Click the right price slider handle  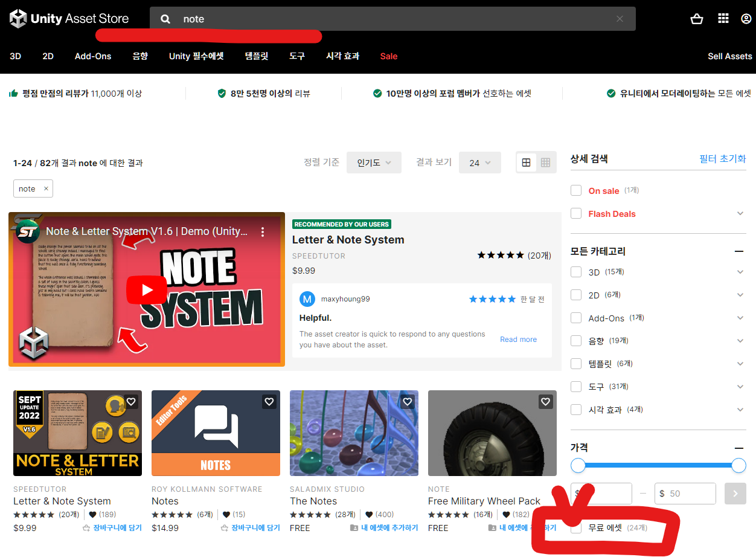coord(738,465)
